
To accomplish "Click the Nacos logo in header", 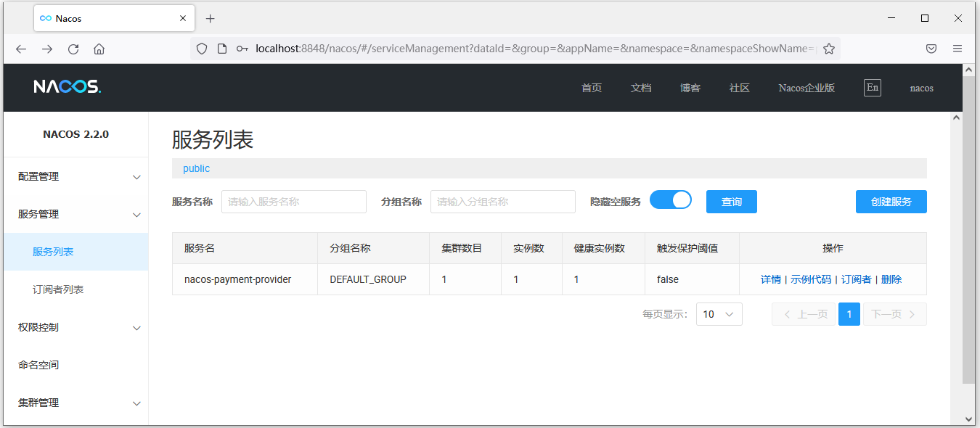I will click(x=68, y=87).
